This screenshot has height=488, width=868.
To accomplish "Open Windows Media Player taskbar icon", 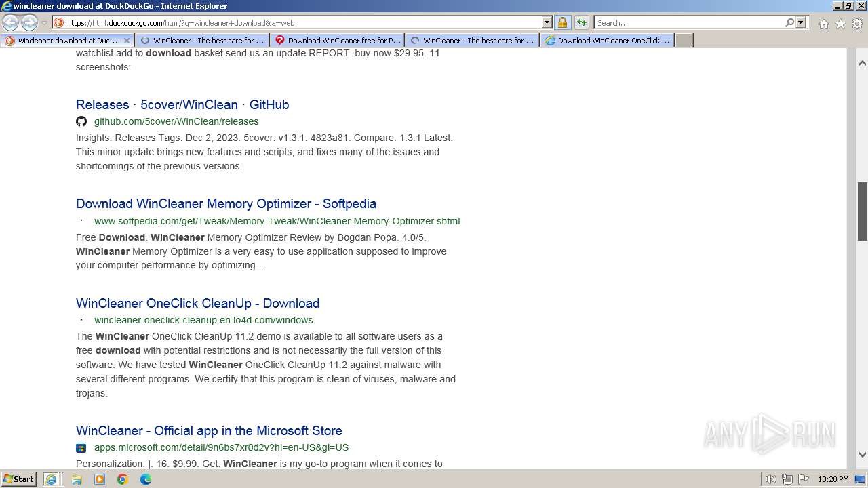I will click(100, 479).
